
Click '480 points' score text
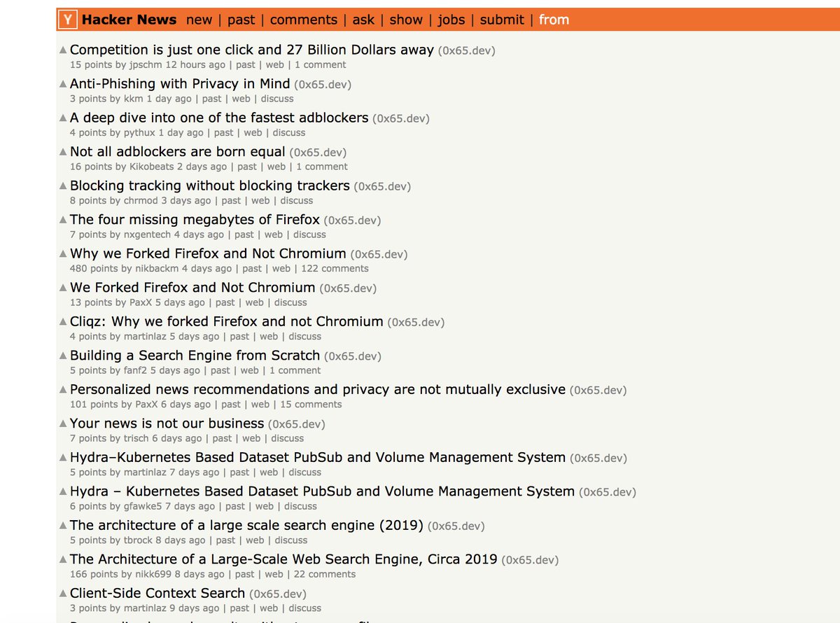click(94, 268)
